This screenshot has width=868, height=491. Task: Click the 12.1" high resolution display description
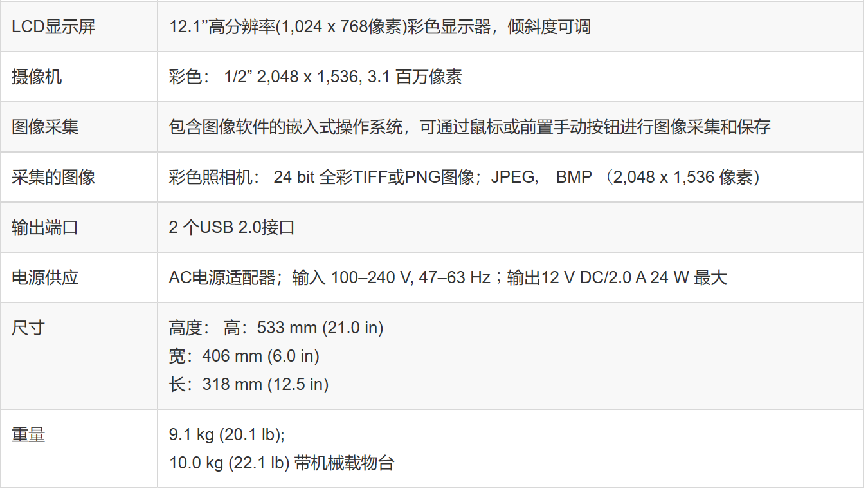[379, 27]
